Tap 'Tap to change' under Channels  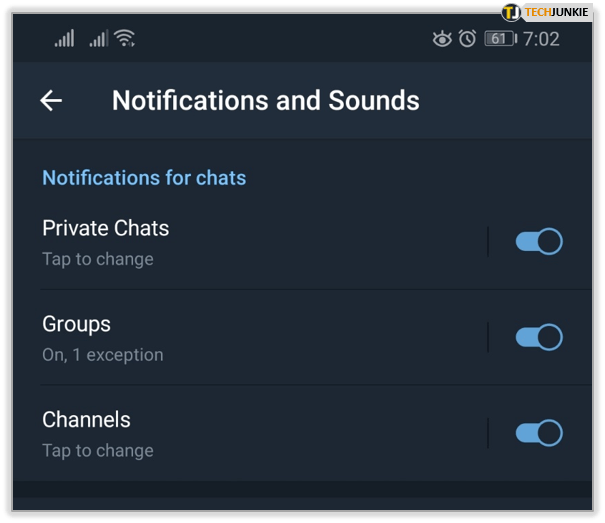point(98,450)
